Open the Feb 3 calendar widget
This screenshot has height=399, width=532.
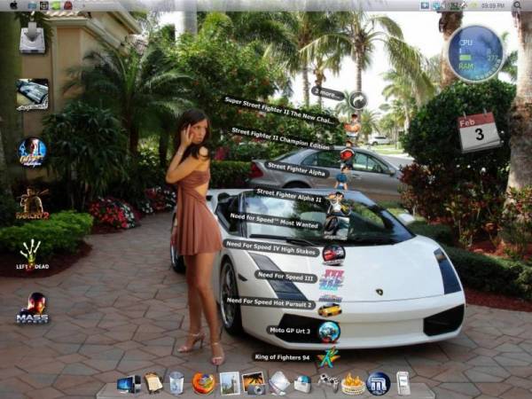[479, 131]
